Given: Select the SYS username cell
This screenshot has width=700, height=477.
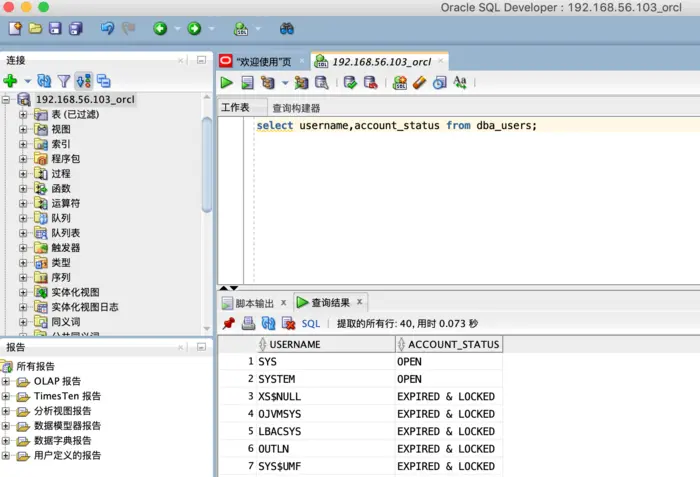Looking at the screenshot, I should (x=326, y=361).
